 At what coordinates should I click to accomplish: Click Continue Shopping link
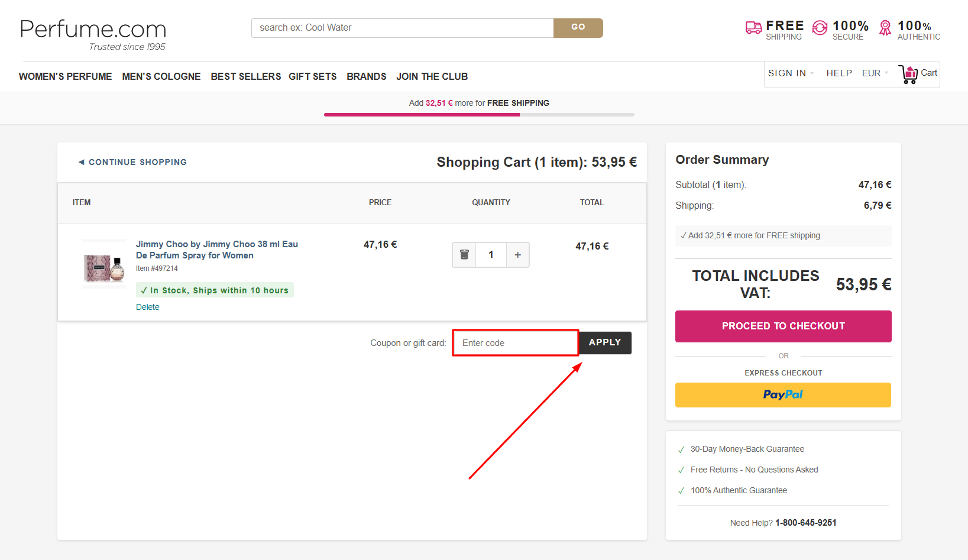pyautogui.click(x=132, y=162)
